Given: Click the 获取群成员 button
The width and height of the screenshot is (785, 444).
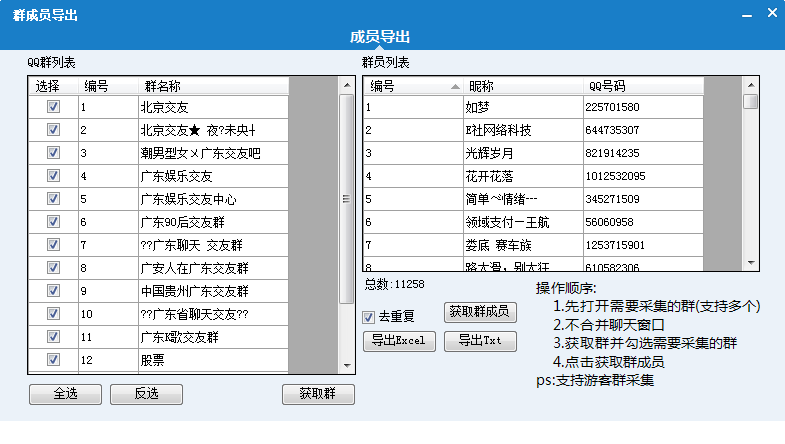Looking at the screenshot, I should [480, 312].
